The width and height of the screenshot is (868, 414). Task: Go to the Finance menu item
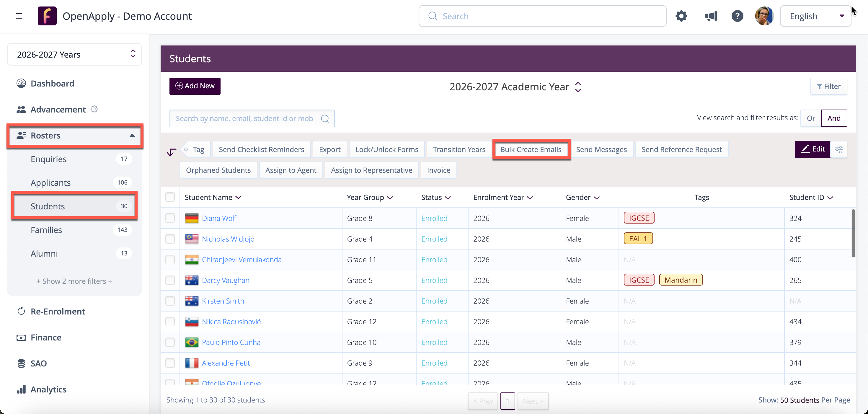[46, 337]
